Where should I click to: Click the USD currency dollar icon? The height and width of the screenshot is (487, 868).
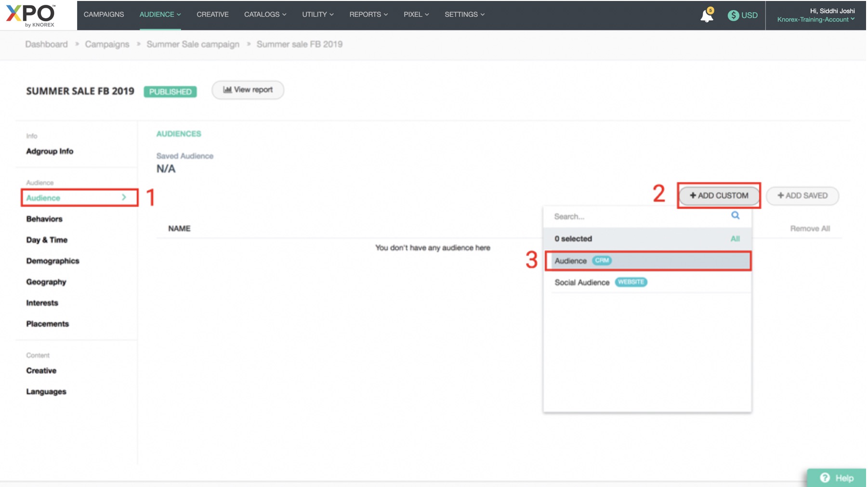click(733, 15)
